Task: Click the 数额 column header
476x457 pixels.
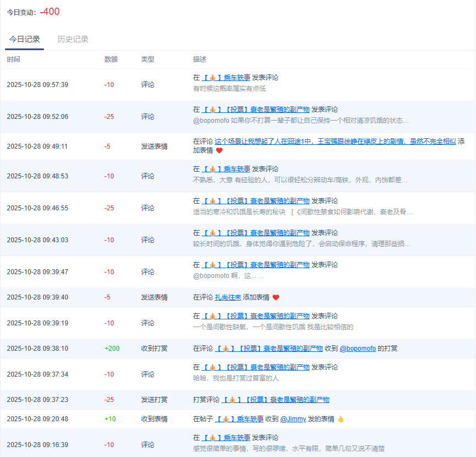Action: [x=111, y=59]
